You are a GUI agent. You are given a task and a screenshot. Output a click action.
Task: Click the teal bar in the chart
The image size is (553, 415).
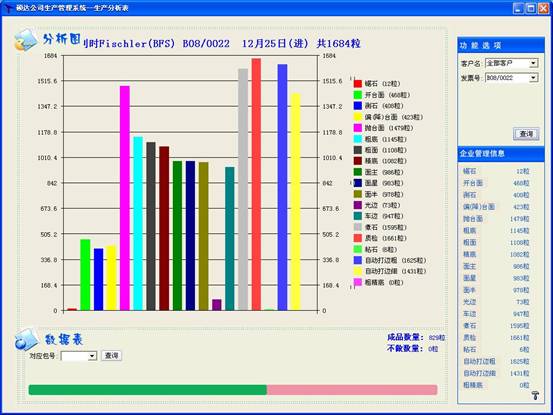tap(230, 239)
